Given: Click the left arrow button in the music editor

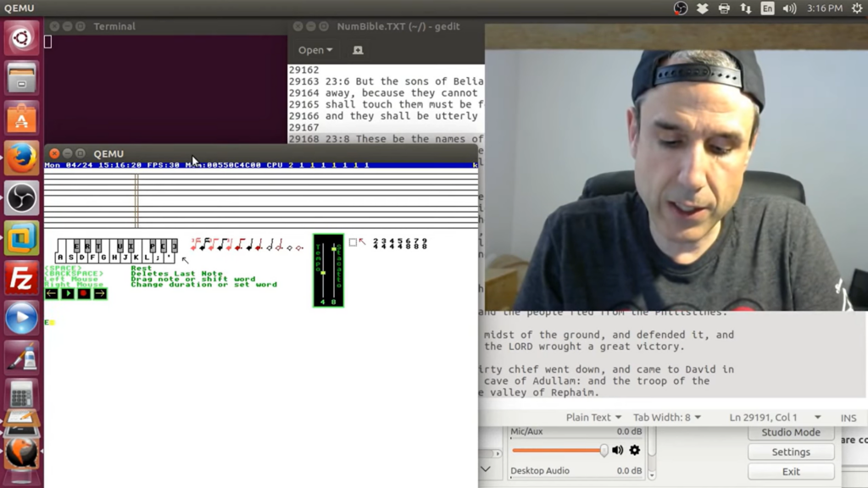Looking at the screenshot, I should click(52, 293).
